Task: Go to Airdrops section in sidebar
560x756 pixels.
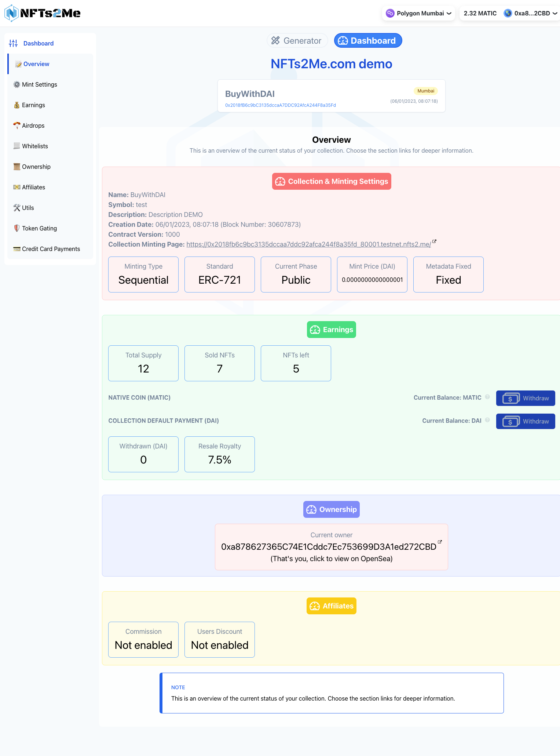Action: click(33, 126)
